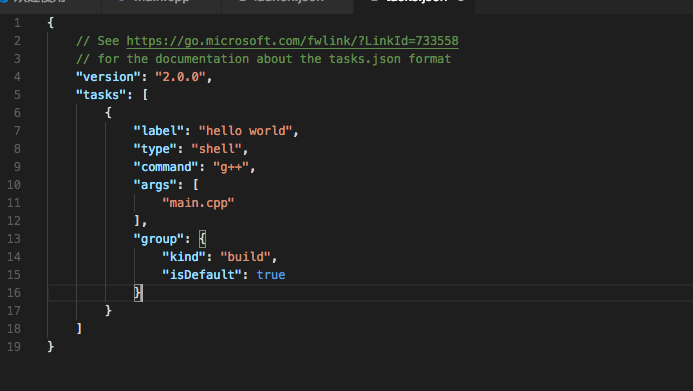Viewport: 693px width, 391px height.
Task: Click line number 2 in the gutter
Action: click(17, 41)
